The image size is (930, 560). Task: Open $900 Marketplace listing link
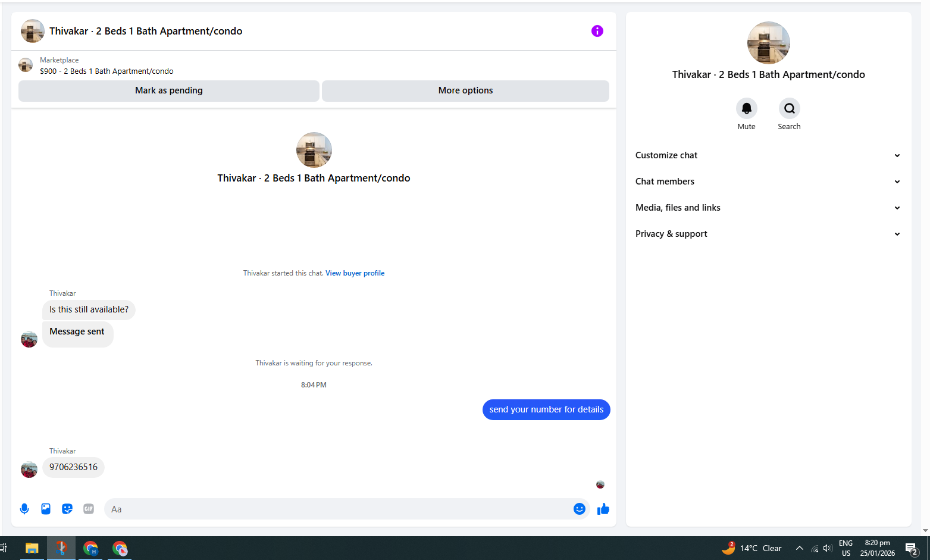[x=107, y=71]
